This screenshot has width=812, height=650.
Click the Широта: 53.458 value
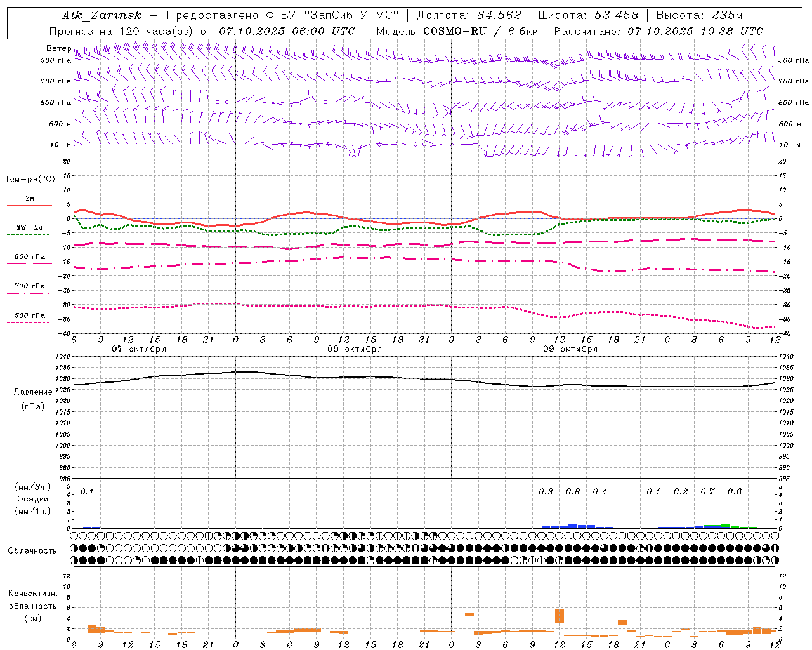tap(588, 15)
